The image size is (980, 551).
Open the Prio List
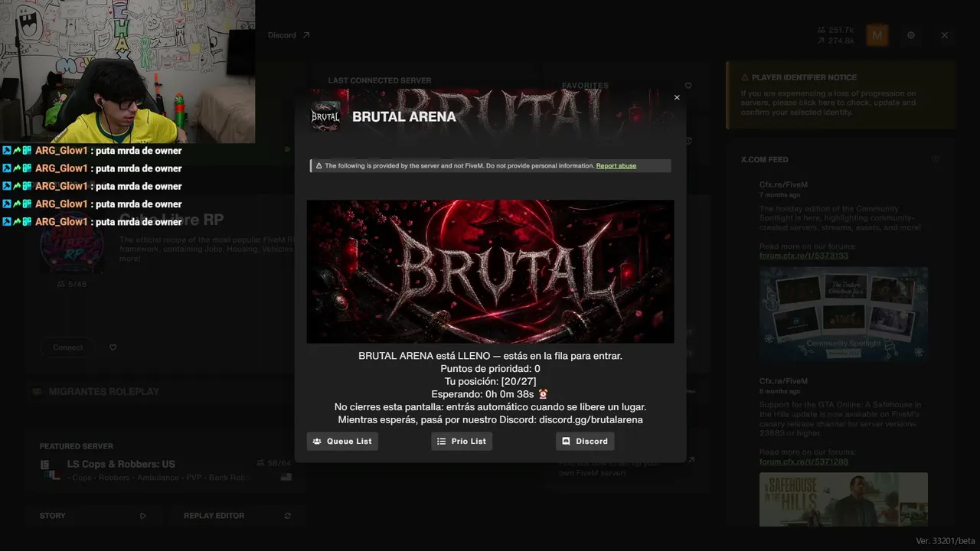point(462,442)
